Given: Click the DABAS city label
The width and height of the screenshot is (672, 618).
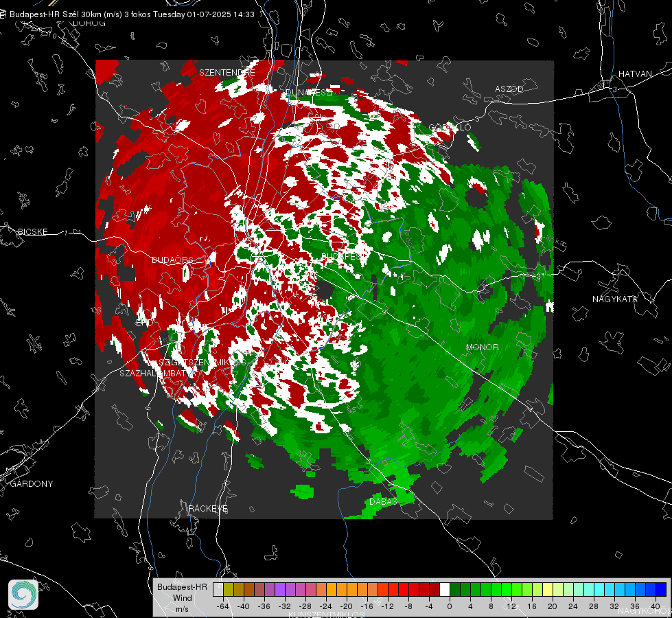Looking at the screenshot, I should [383, 501].
